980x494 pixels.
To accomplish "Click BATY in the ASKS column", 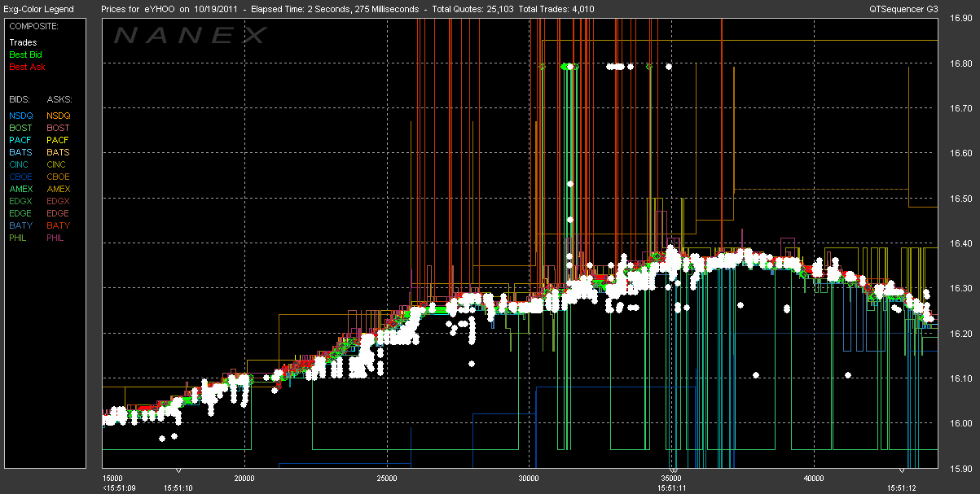I will point(59,225).
